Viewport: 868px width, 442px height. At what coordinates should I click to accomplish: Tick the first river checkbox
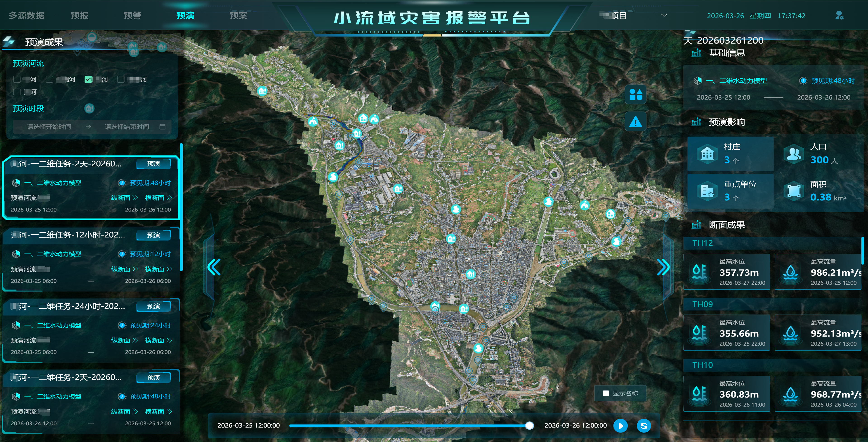pyautogui.click(x=17, y=79)
